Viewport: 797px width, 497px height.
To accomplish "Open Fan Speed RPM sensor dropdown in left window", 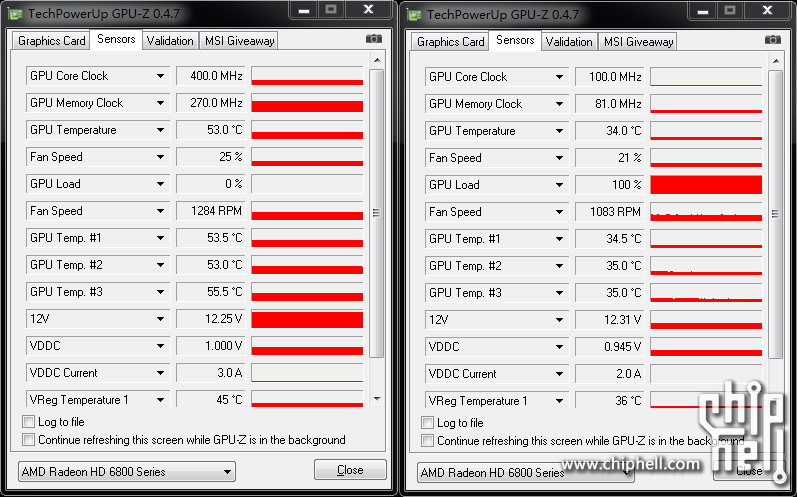I will [x=160, y=211].
